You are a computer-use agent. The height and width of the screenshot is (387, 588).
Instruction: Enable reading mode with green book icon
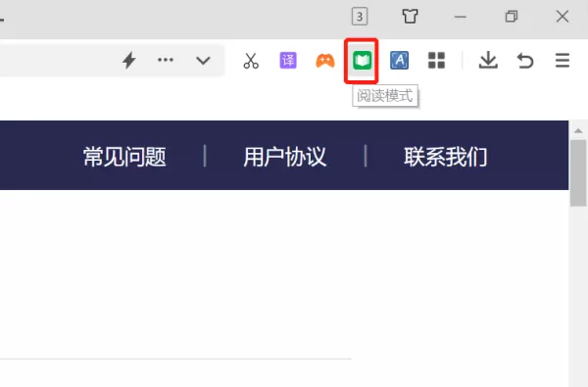tap(362, 61)
